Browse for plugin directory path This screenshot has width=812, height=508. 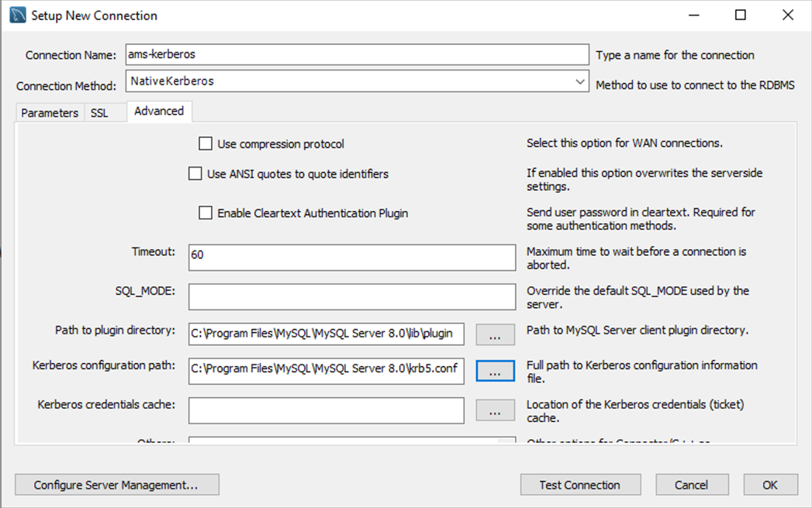click(495, 334)
